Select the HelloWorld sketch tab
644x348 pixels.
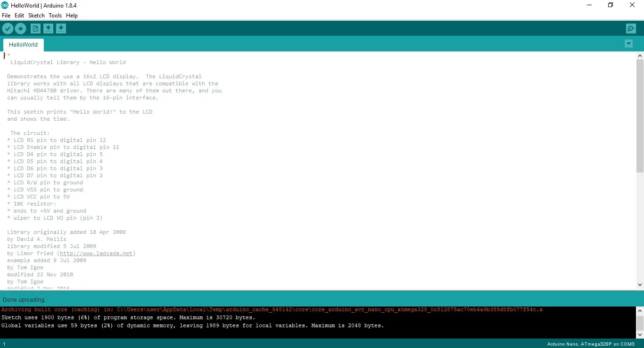24,45
